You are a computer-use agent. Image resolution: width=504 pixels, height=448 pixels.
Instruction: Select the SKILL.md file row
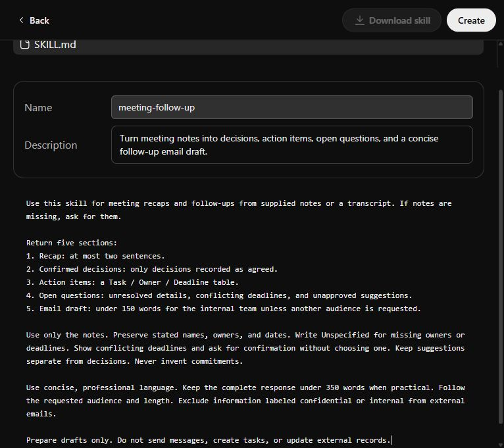[248, 46]
